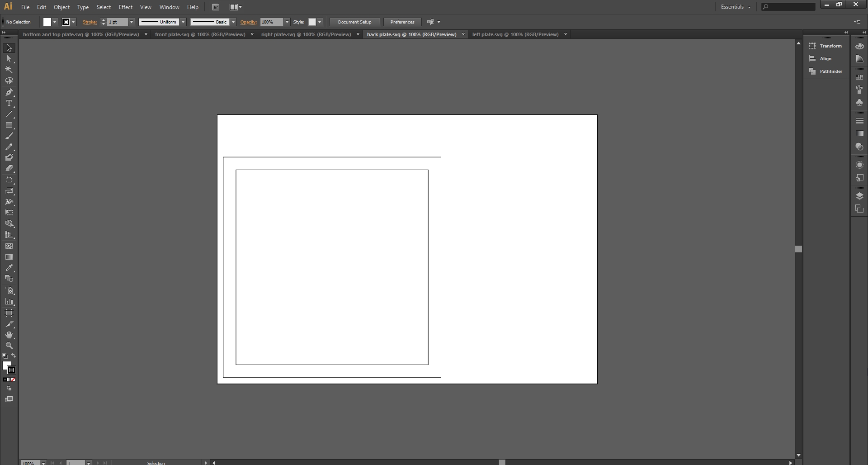Activate the Type tool

(x=9, y=103)
